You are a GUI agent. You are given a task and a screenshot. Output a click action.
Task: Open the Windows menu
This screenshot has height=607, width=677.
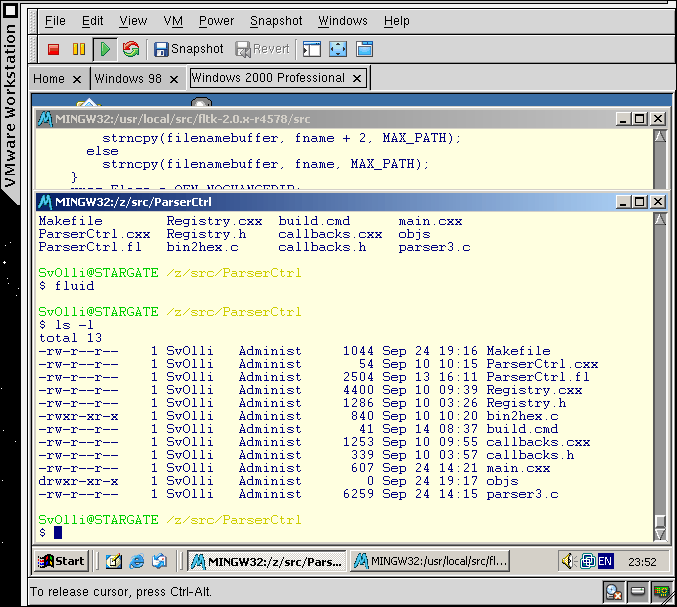tap(343, 21)
